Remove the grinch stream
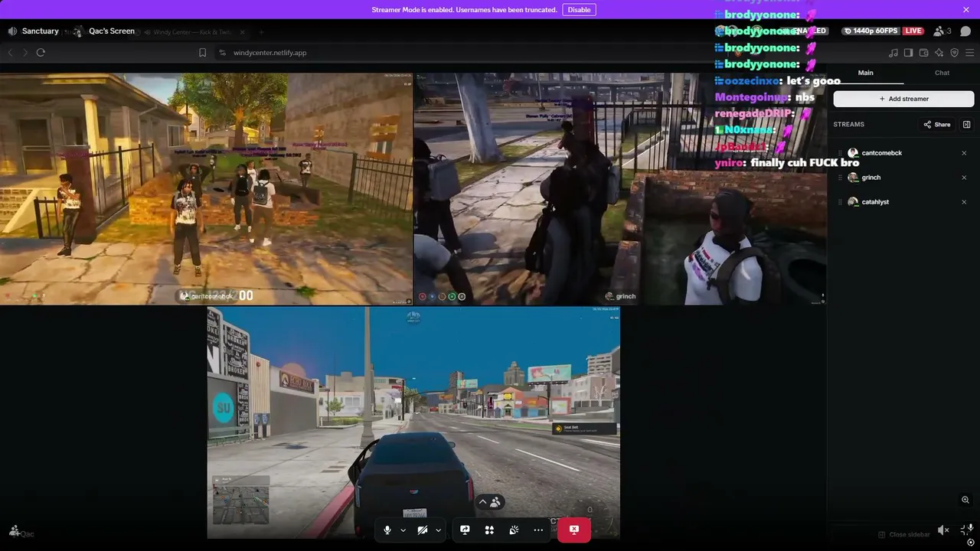 click(964, 178)
